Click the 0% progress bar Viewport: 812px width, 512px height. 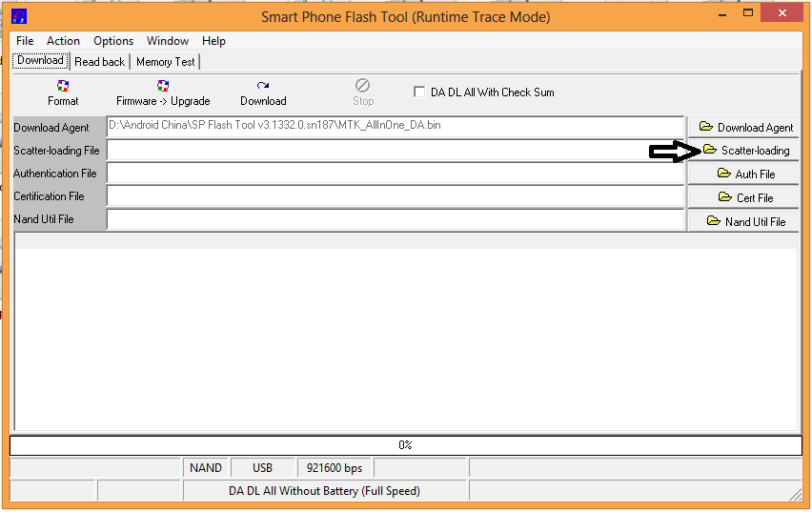coord(406,445)
